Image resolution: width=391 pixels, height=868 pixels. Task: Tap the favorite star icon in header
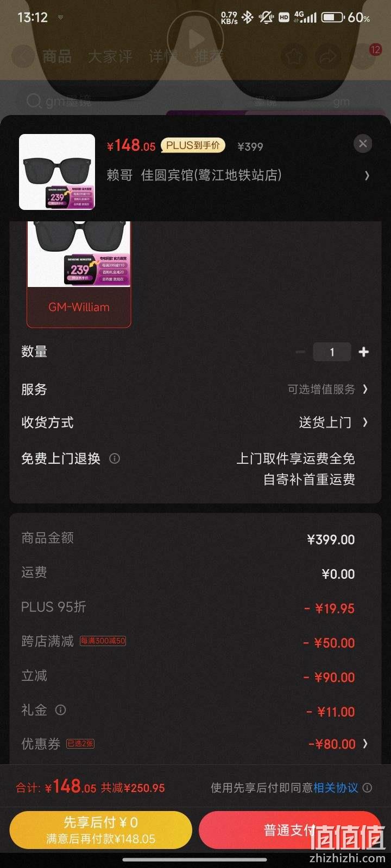(x=293, y=56)
